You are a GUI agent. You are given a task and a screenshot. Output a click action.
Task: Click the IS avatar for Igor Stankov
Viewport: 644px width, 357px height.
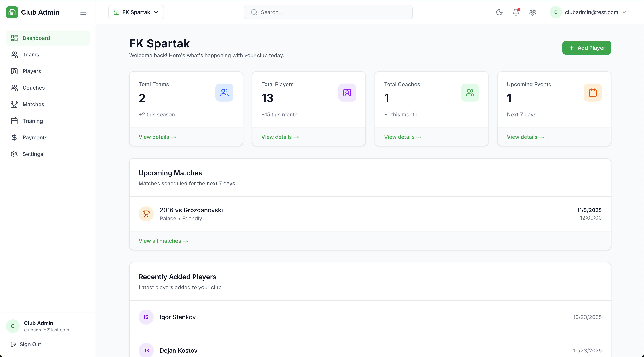pyautogui.click(x=146, y=317)
